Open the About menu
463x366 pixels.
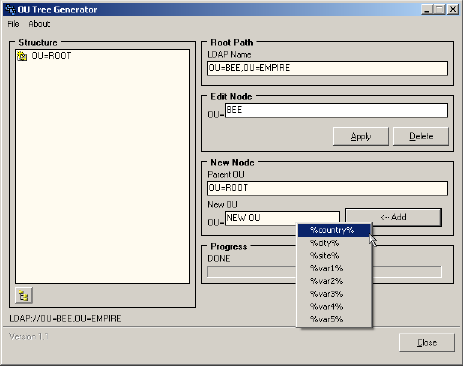pos(39,24)
